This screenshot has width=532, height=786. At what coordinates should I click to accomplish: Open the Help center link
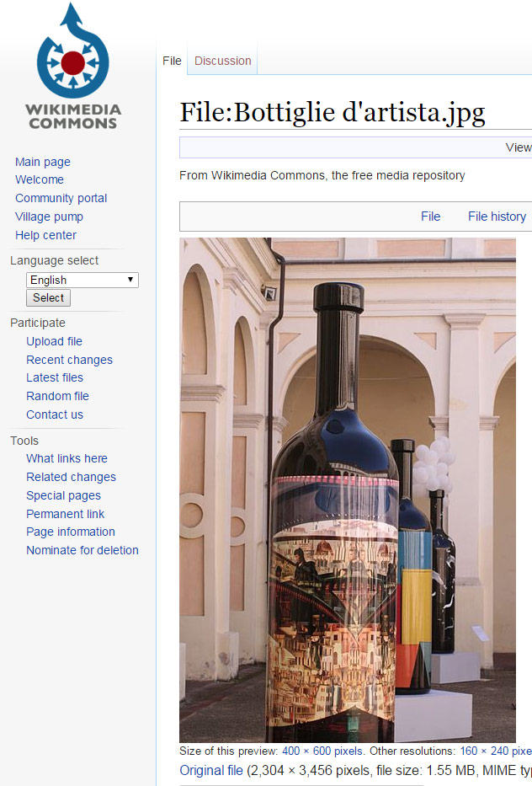click(x=45, y=235)
